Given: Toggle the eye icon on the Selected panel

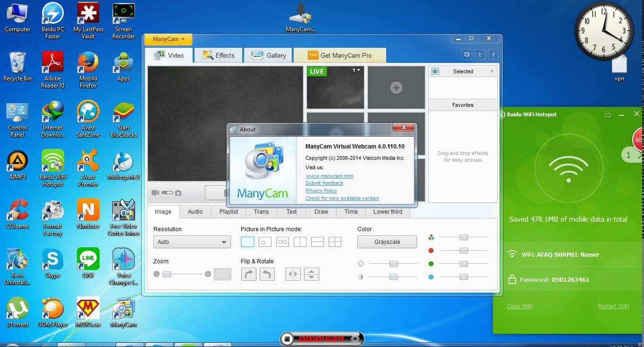Looking at the screenshot, I should pyautogui.click(x=434, y=71).
